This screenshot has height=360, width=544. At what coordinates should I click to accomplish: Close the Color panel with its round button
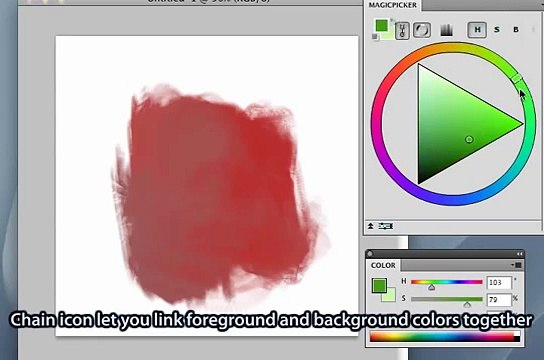(x=370, y=254)
